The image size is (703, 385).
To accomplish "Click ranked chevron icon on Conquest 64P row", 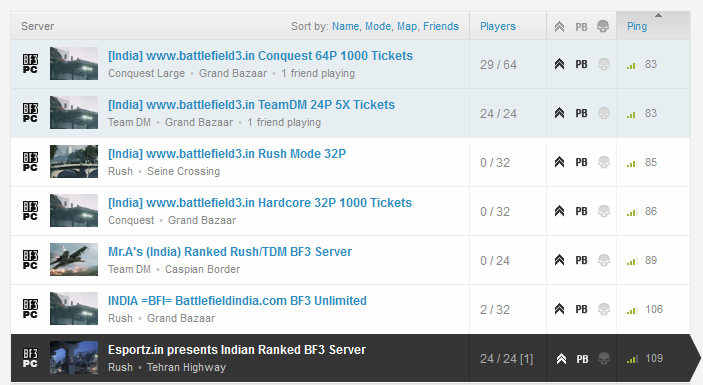I will pos(559,64).
